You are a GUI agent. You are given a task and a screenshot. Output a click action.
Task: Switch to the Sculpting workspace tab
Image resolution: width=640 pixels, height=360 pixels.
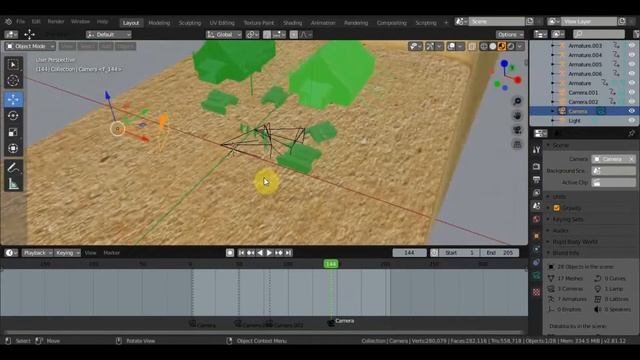coord(190,23)
